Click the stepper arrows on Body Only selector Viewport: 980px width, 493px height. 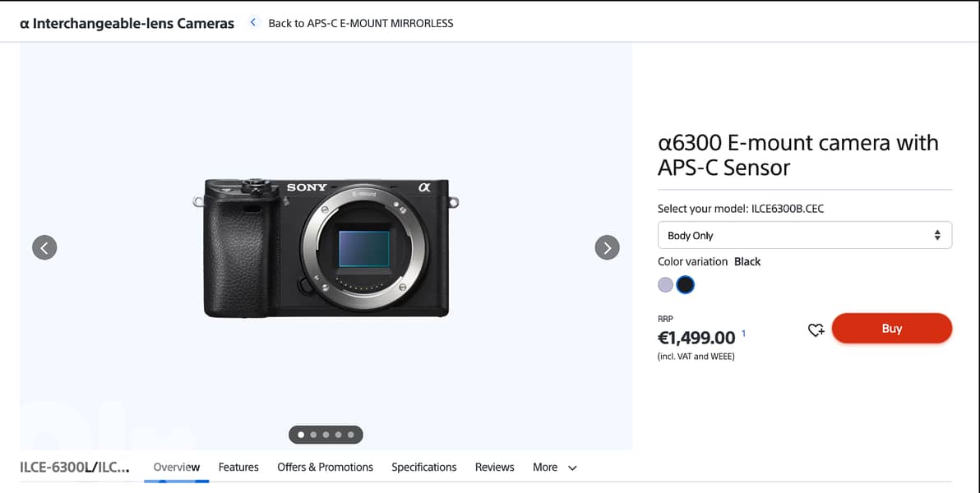pos(936,235)
